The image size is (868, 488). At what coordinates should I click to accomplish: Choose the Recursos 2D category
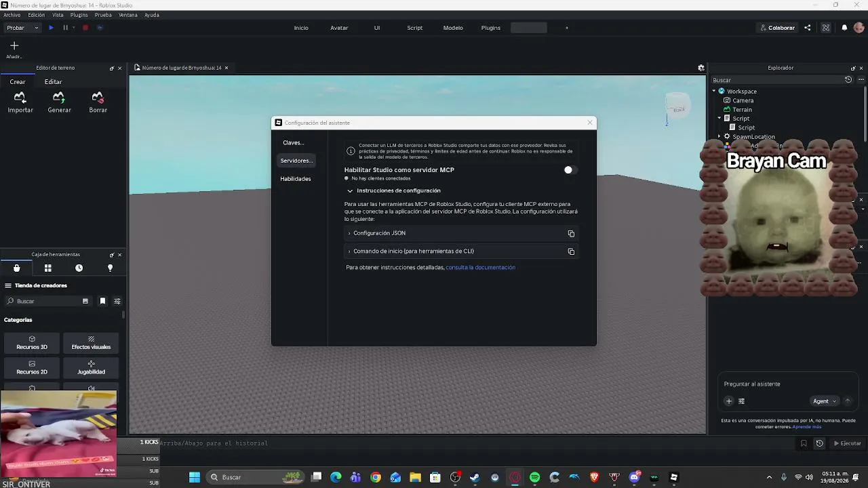[x=32, y=368]
